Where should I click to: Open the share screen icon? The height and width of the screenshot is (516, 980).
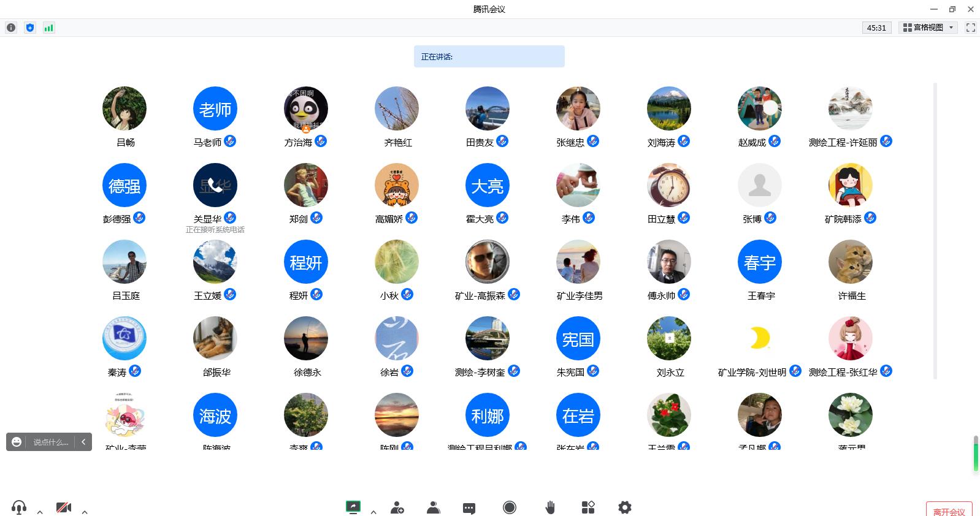coord(353,507)
